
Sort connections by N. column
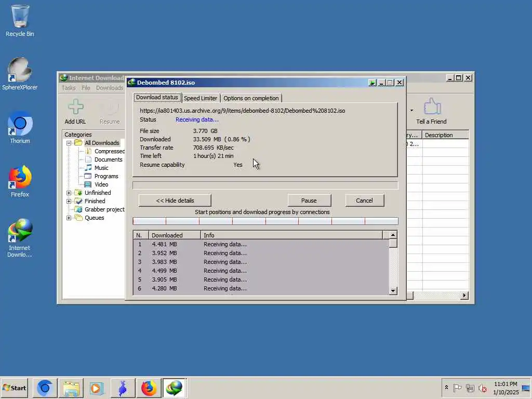[x=141, y=235]
